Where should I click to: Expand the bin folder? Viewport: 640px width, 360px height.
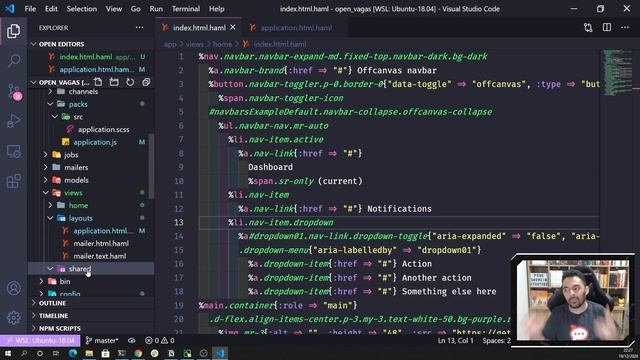click(41, 281)
